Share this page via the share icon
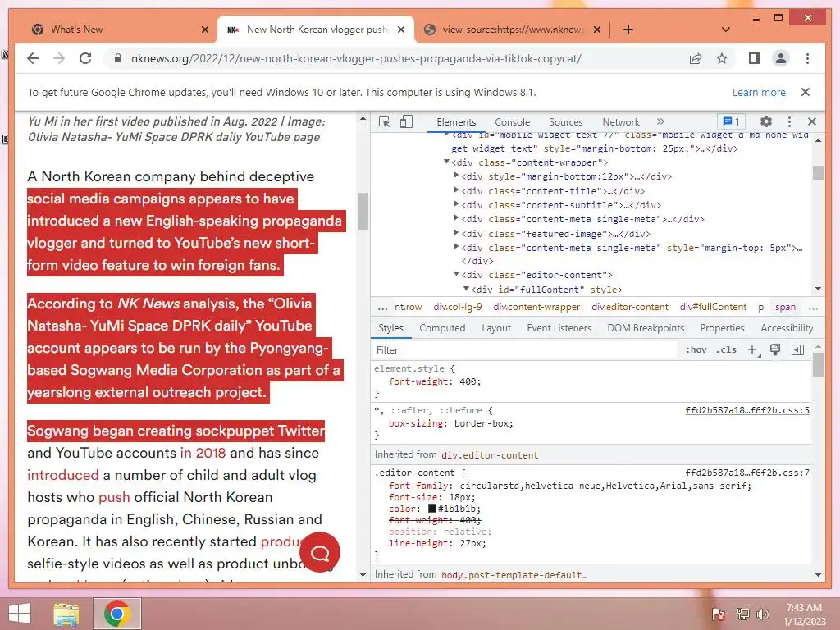This screenshot has width=840, height=630. coord(696,59)
